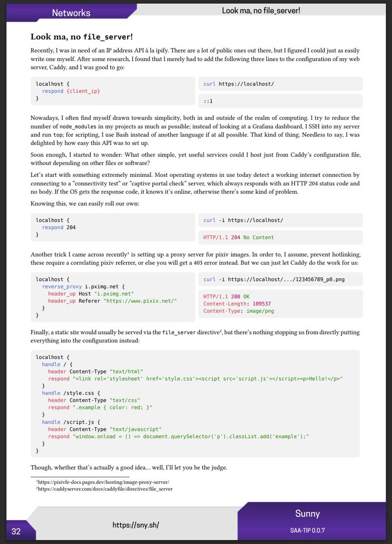Click the 'curl https://localhost/' command without -i
392x544 pixels.
click(239, 84)
